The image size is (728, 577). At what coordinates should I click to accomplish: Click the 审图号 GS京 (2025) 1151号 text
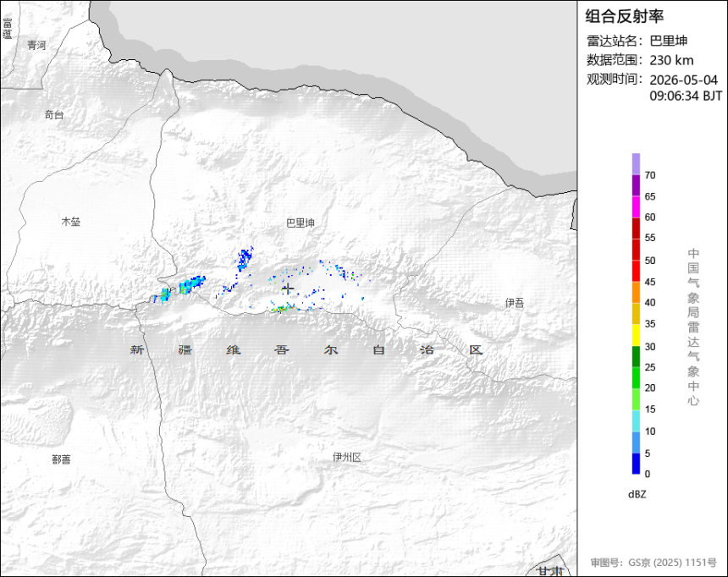click(x=654, y=562)
